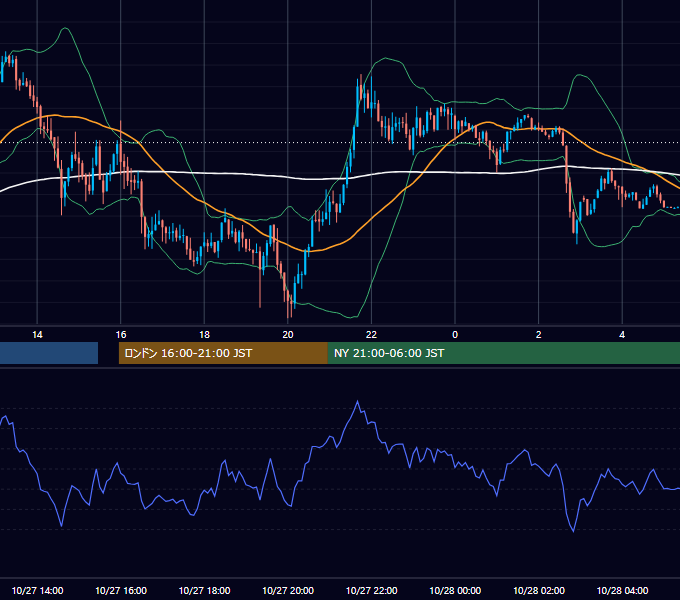680x600 pixels.
Task: Click the 10/27 20:00 time label
Action: click(x=288, y=590)
